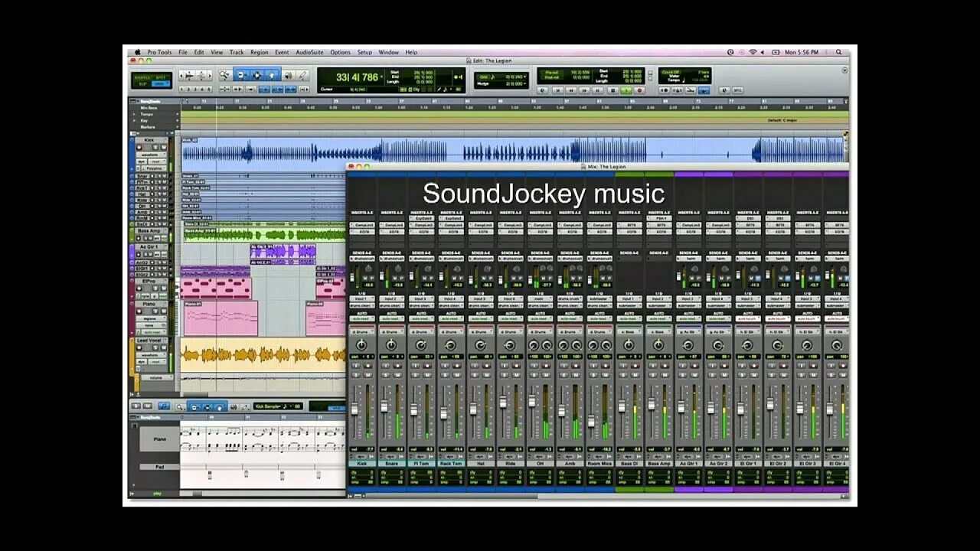This screenshot has width=980, height=551.
Task: Open the AudioSuite menu
Action: coord(310,52)
